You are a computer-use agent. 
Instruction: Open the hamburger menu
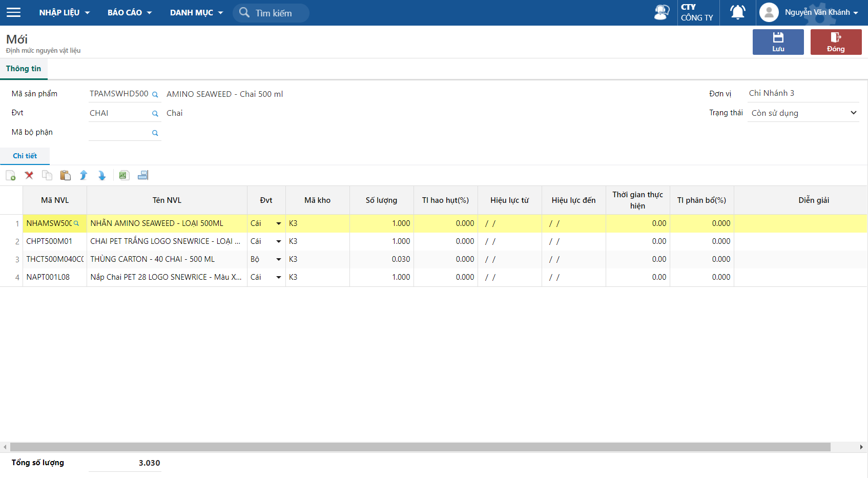pyautogui.click(x=14, y=12)
